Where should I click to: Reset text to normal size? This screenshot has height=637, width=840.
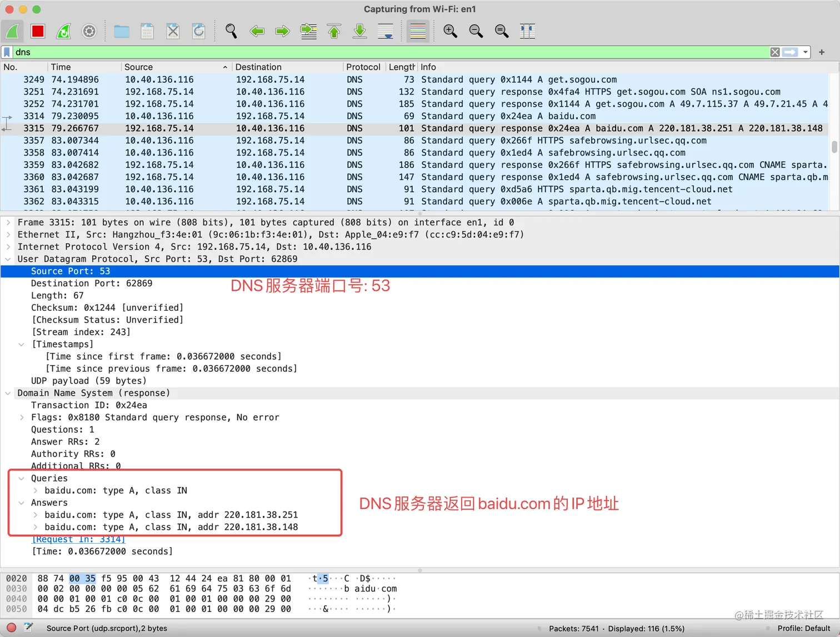point(501,31)
